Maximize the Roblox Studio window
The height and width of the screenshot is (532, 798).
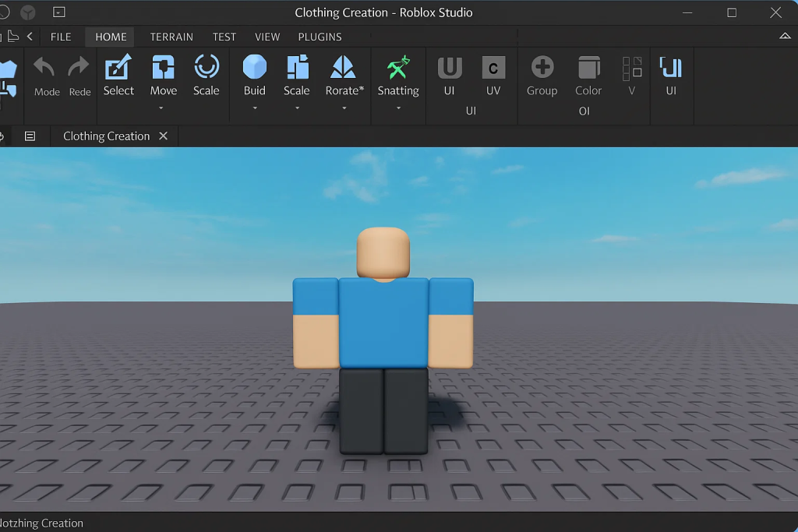[x=731, y=12]
